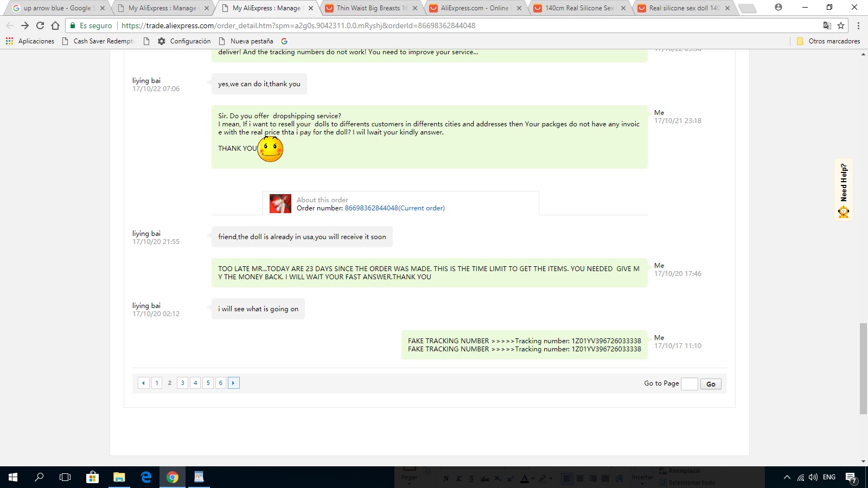
Task: Open Cash Saver Redempti bookmark
Action: (98, 41)
